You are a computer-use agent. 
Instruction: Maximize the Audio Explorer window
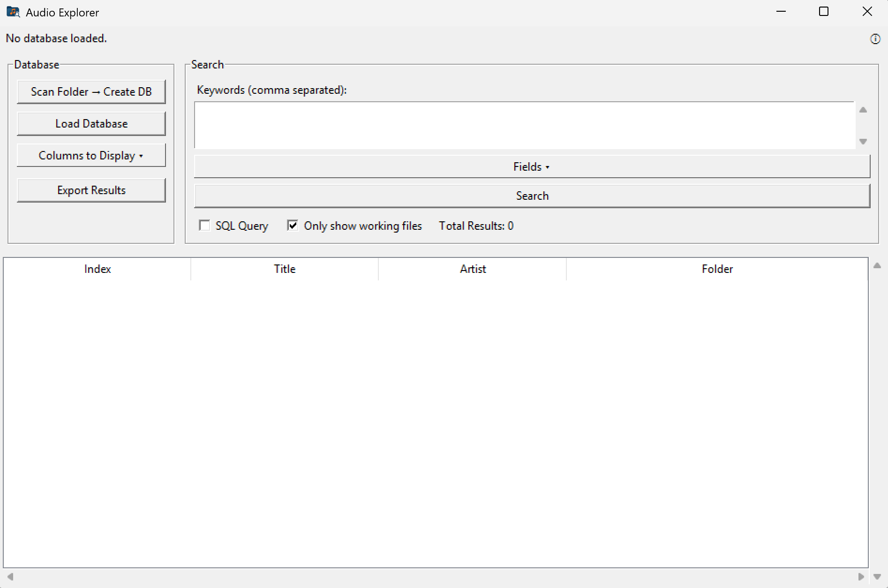[824, 12]
